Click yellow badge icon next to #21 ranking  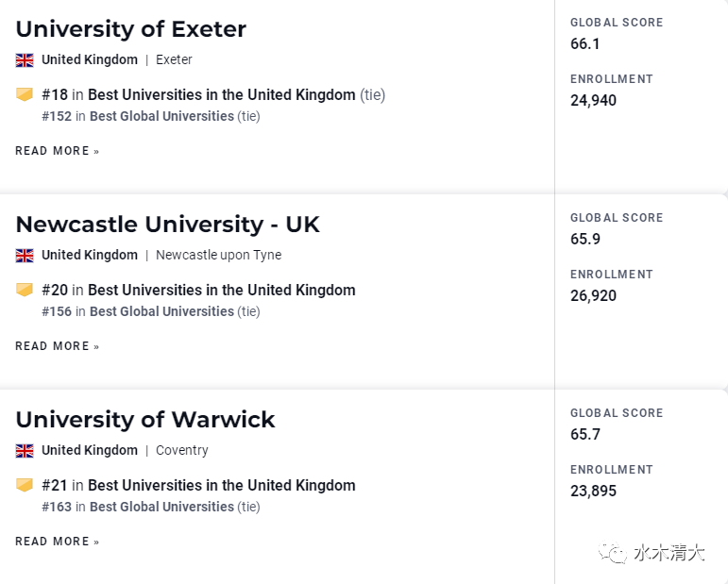pos(25,485)
